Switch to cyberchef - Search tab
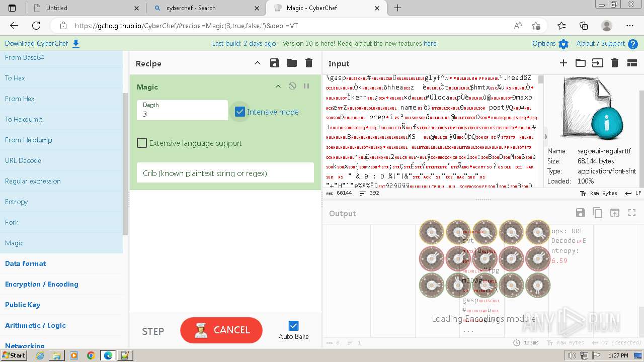The height and width of the screenshot is (362, 644). coord(206,8)
